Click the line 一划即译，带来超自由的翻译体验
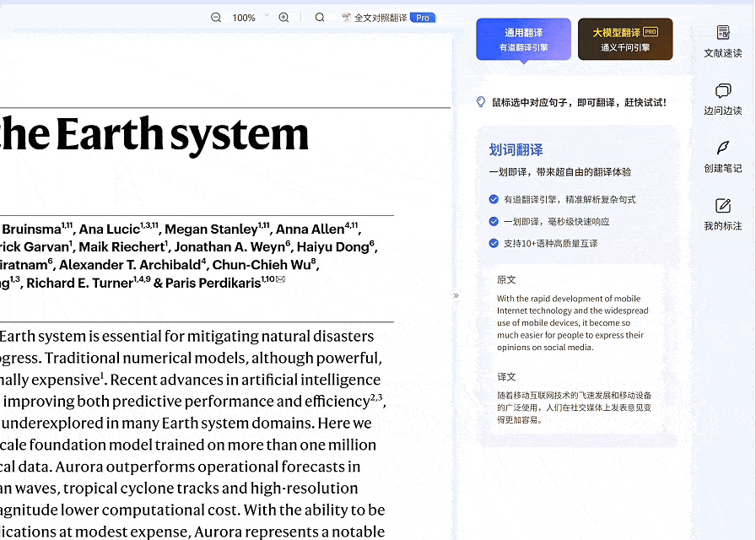 pos(559,172)
